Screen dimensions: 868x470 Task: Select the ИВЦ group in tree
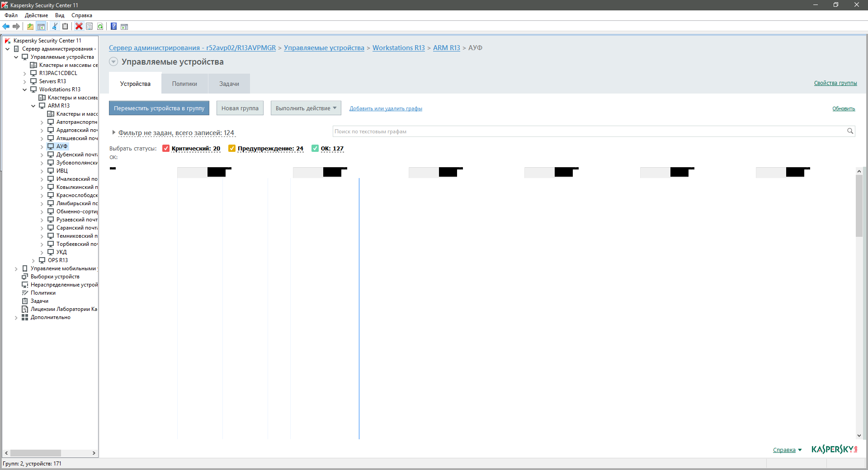62,171
